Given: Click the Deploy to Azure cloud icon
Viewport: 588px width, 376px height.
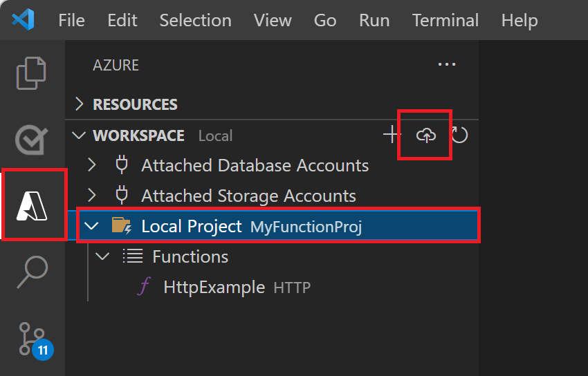Looking at the screenshot, I should [426, 135].
